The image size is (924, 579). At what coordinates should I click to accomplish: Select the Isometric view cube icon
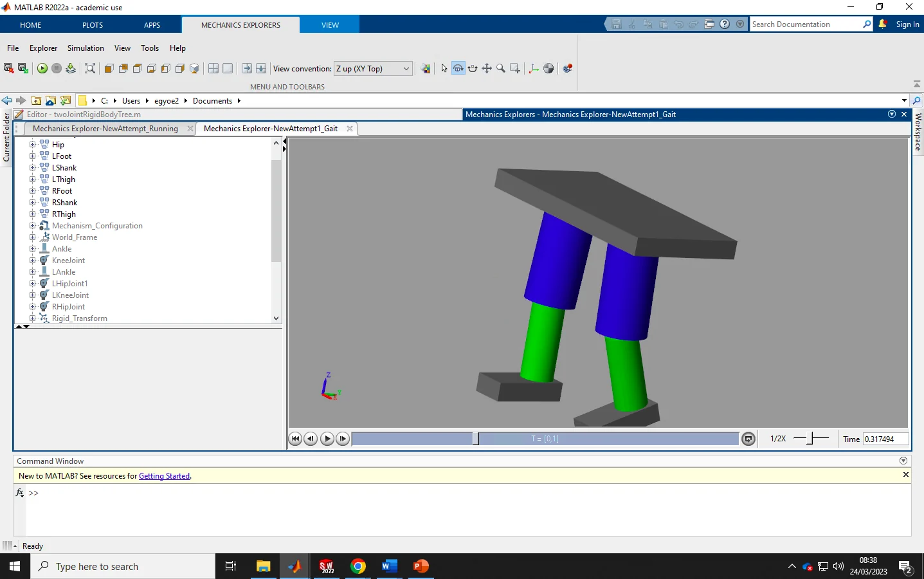(194, 68)
